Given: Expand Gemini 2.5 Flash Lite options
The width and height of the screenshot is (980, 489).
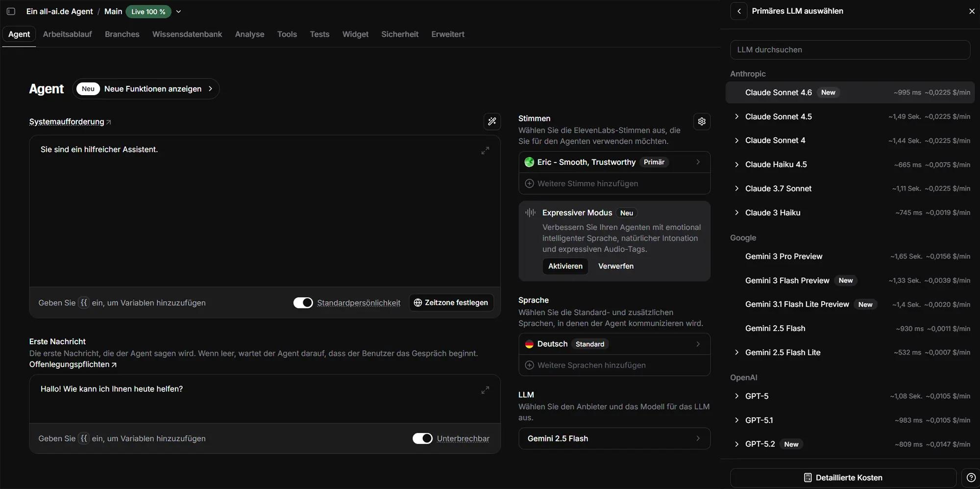Looking at the screenshot, I should [x=736, y=352].
